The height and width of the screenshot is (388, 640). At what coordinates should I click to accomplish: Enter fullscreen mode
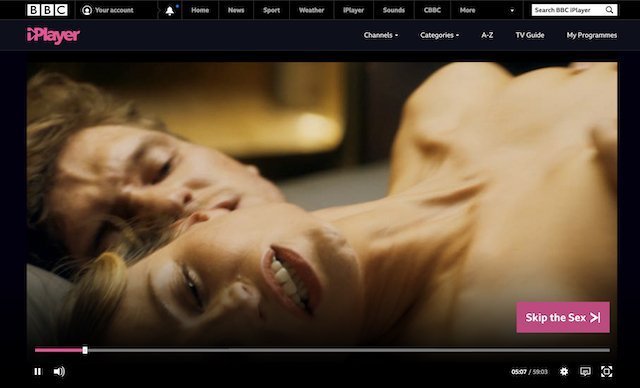pos(606,371)
